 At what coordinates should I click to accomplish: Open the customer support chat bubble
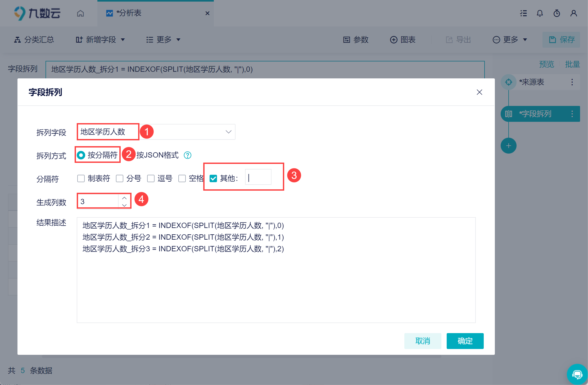[x=577, y=374]
